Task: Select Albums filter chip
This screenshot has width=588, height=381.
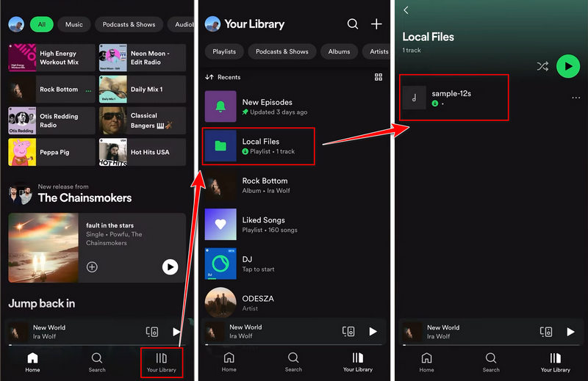Action: click(x=339, y=51)
